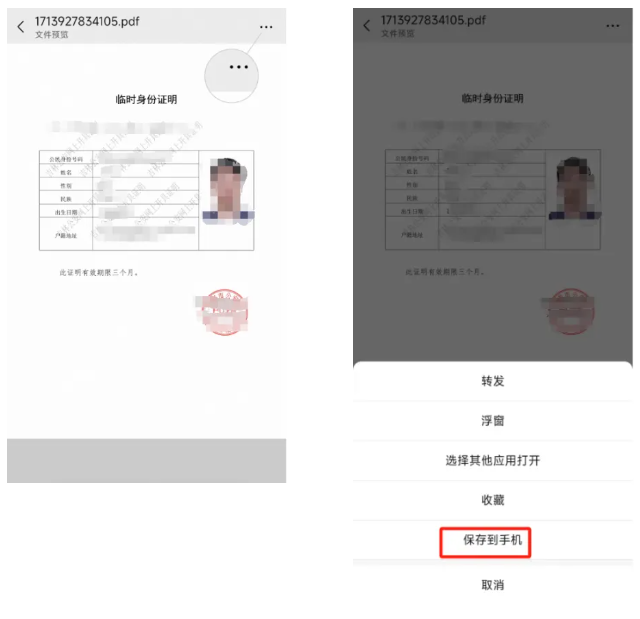Dismiss the sheet with 取消
The width and height of the screenshot is (640, 619).
point(493,585)
